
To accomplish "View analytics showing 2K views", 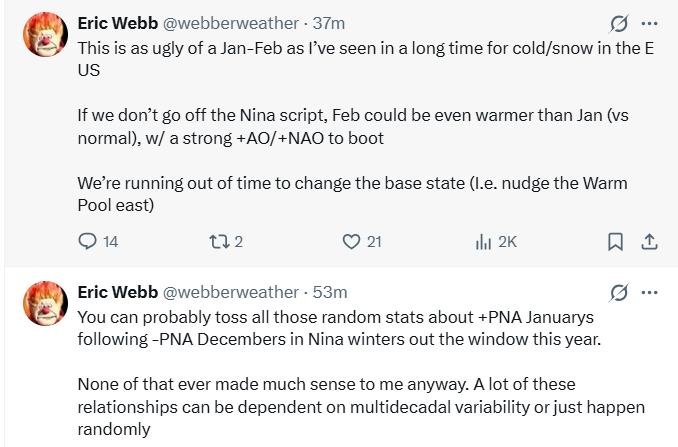I will coord(482,241).
